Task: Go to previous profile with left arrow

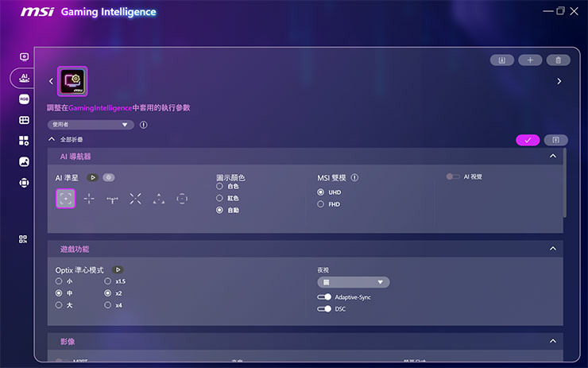Action: point(52,81)
